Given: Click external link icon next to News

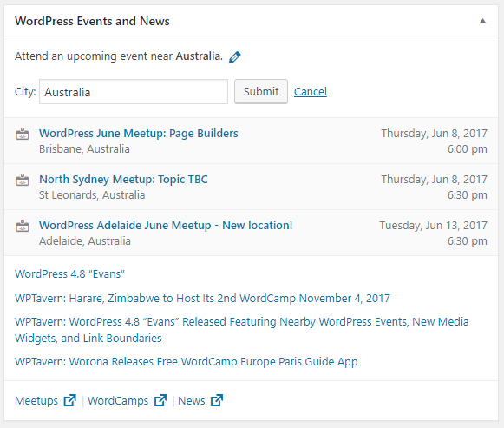Looking at the screenshot, I should [x=217, y=400].
